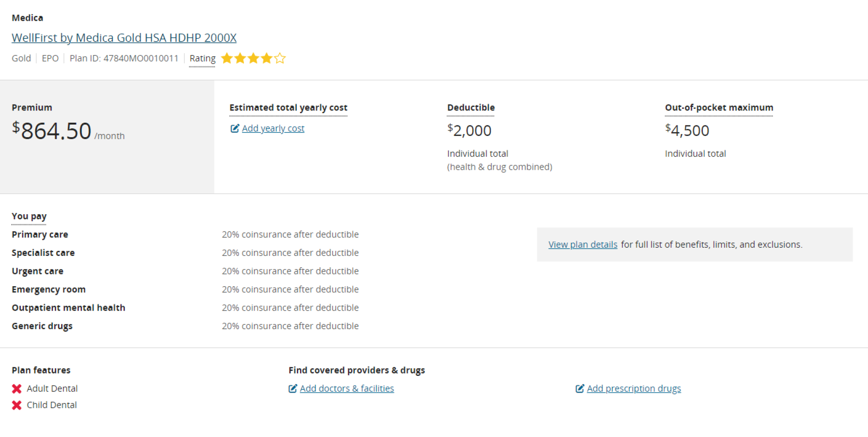Click the first gold rating star
Screen dimensions: 868x437
[x=227, y=58]
